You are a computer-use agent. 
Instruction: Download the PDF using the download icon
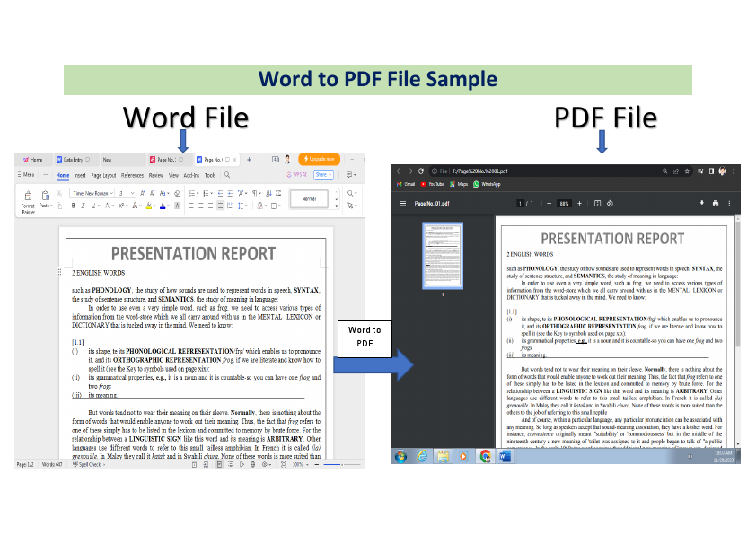702,204
